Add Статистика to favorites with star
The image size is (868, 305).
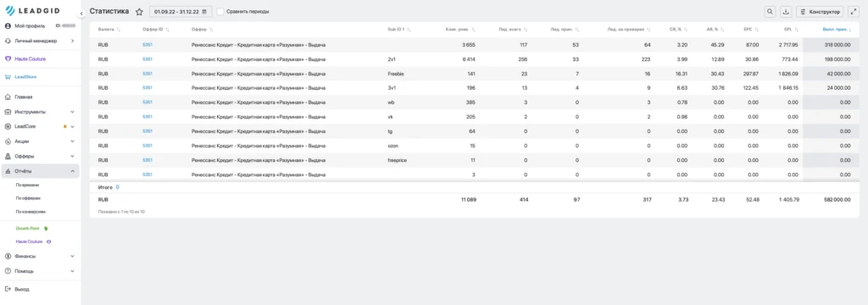click(x=139, y=12)
